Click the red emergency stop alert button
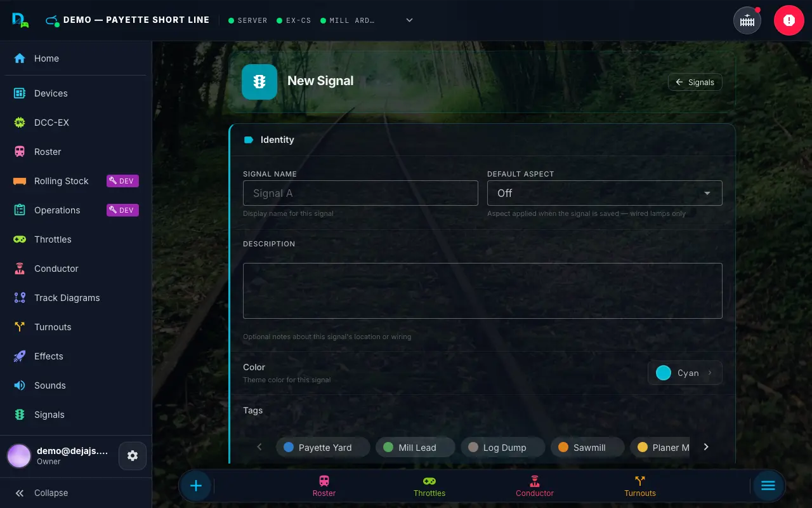This screenshot has height=508, width=812. [x=789, y=20]
